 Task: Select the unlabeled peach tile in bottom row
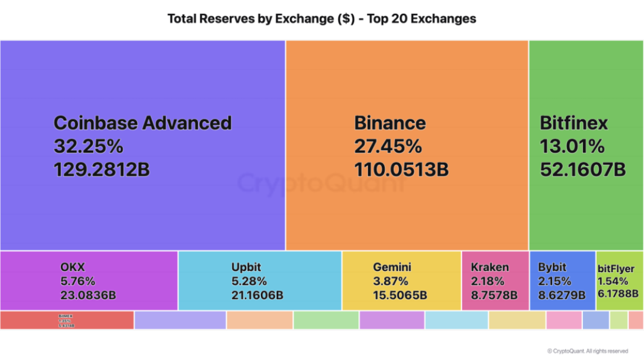click(260, 320)
